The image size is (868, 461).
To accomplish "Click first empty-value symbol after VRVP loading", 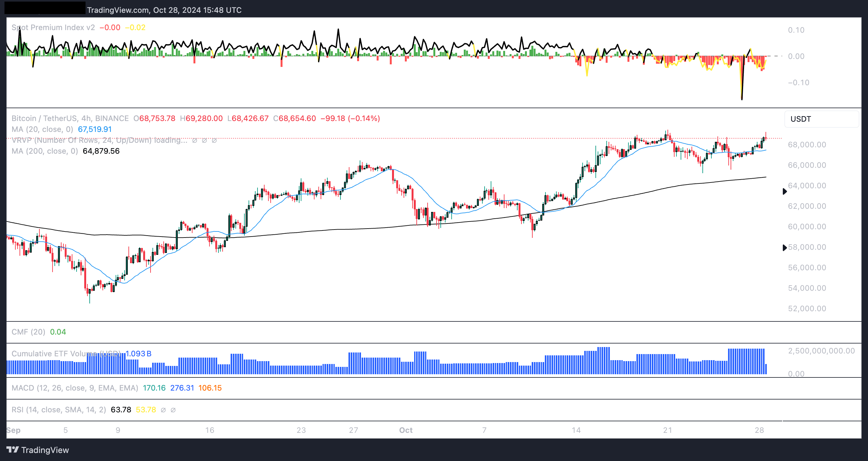I will (x=194, y=141).
